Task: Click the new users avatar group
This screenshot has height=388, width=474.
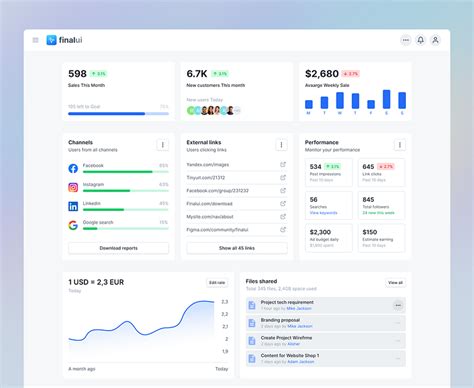Action: [213, 110]
